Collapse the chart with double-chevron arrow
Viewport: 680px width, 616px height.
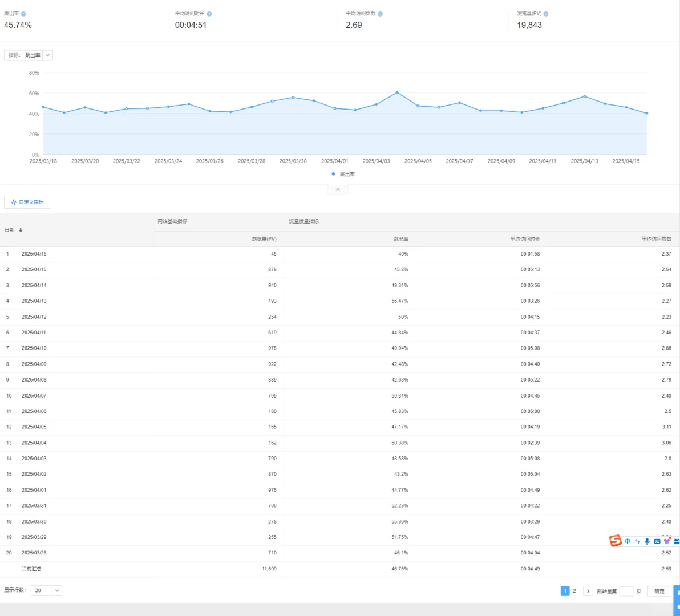tap(338, 190)
